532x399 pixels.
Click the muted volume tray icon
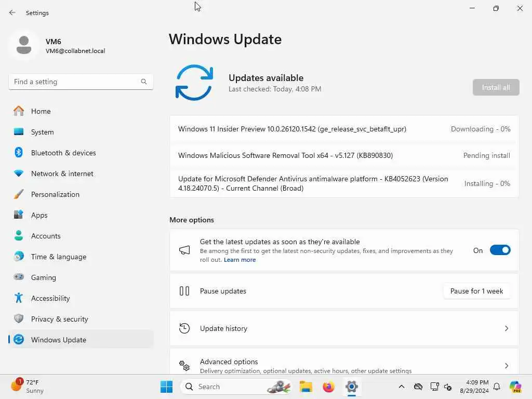pyautogui.click(x=448, y=387)
